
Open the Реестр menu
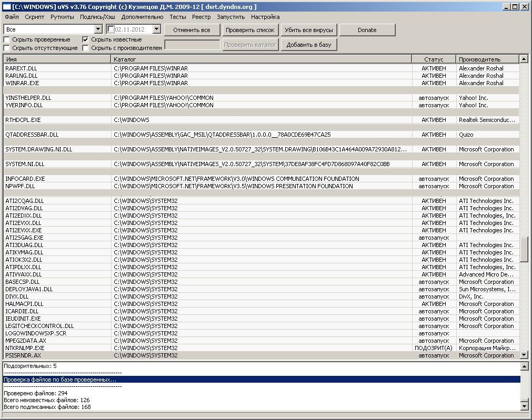click(201, 17)
